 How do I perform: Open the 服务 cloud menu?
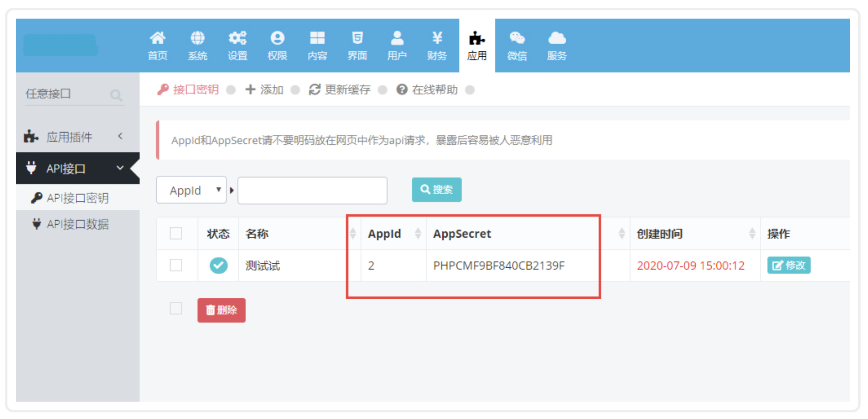click(557, 46)
